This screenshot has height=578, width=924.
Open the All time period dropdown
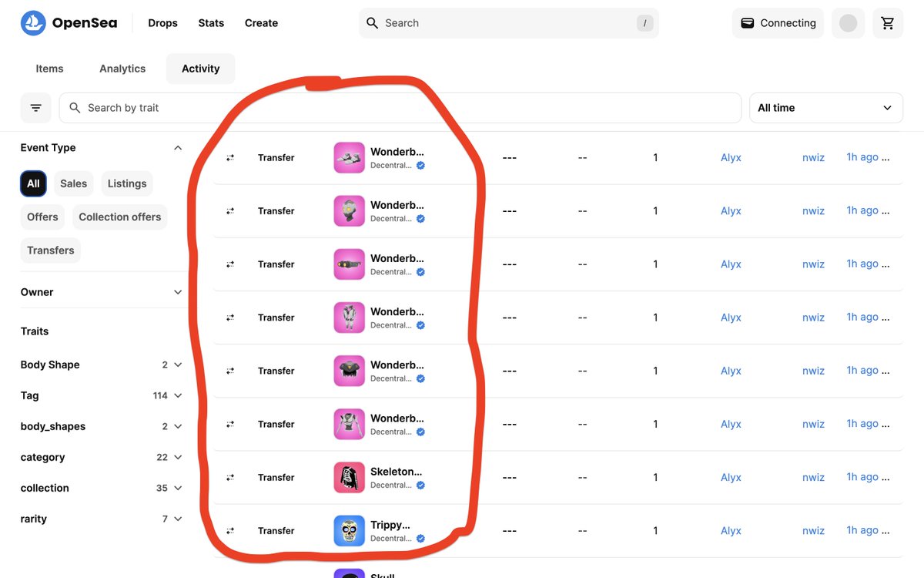point(825,108)
